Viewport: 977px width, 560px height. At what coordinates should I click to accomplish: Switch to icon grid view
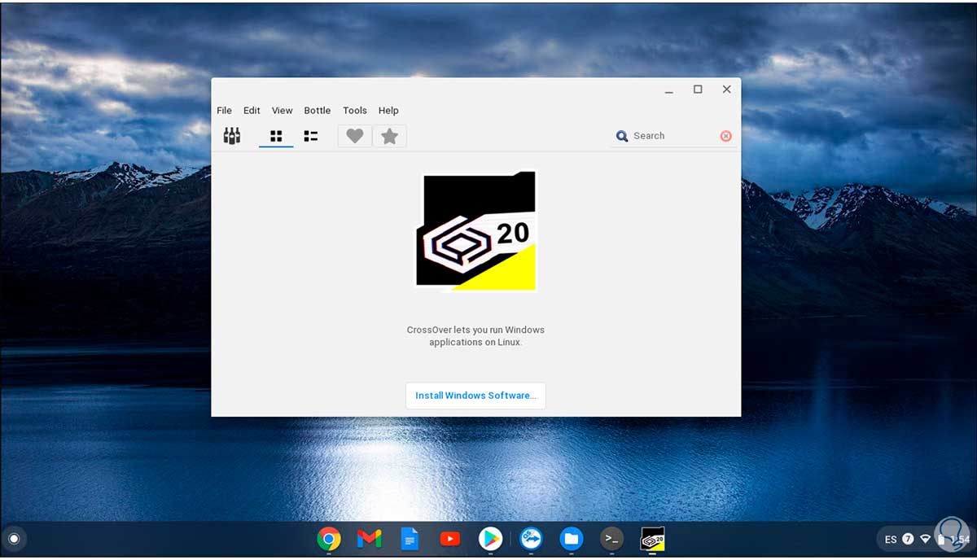coord(276,136)
